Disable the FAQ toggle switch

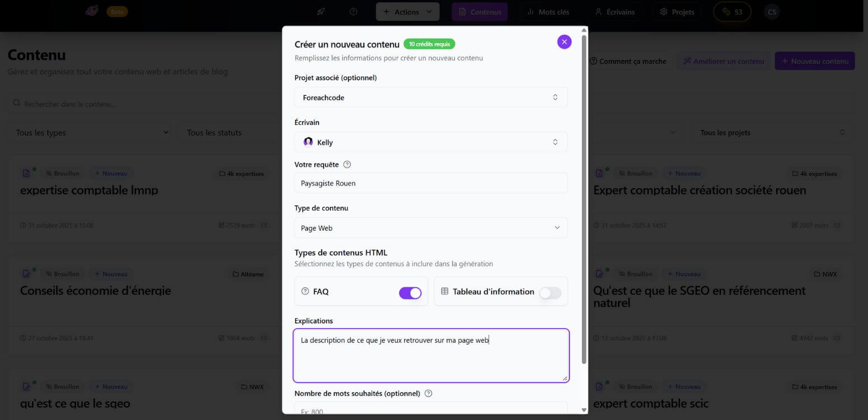[410, 293]
